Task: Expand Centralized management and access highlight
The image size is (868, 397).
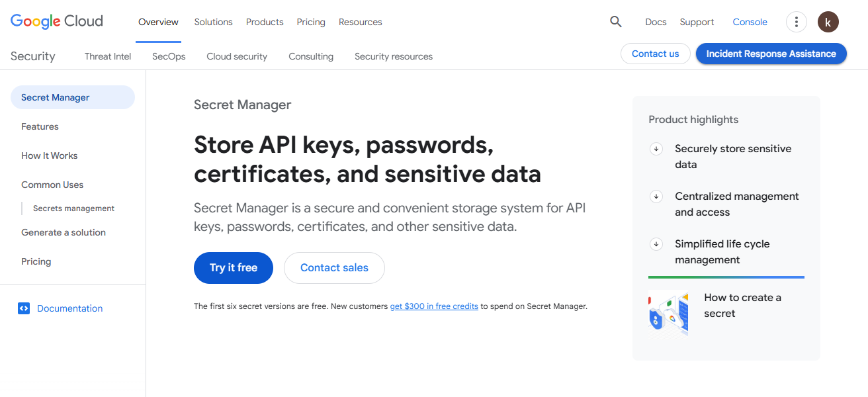Action: point(656,197)
